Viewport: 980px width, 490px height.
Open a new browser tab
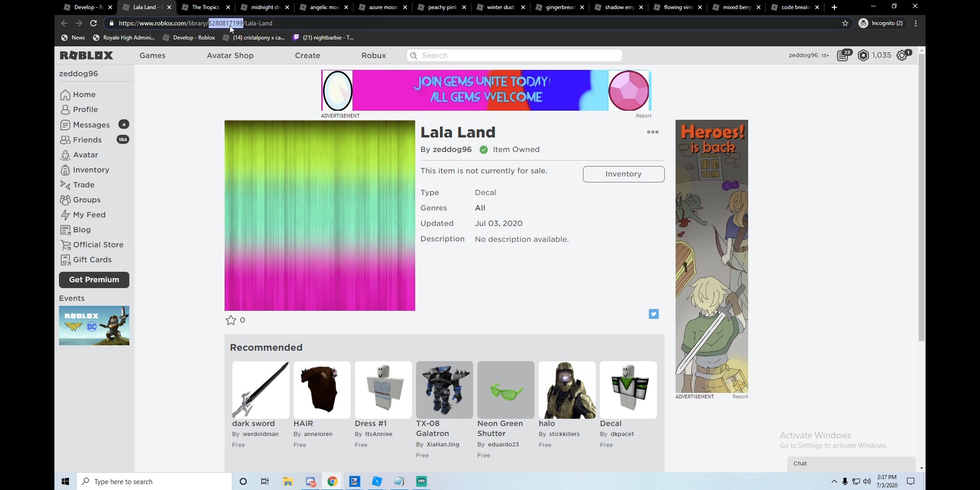pyautogui.click(x=834, y=7)
